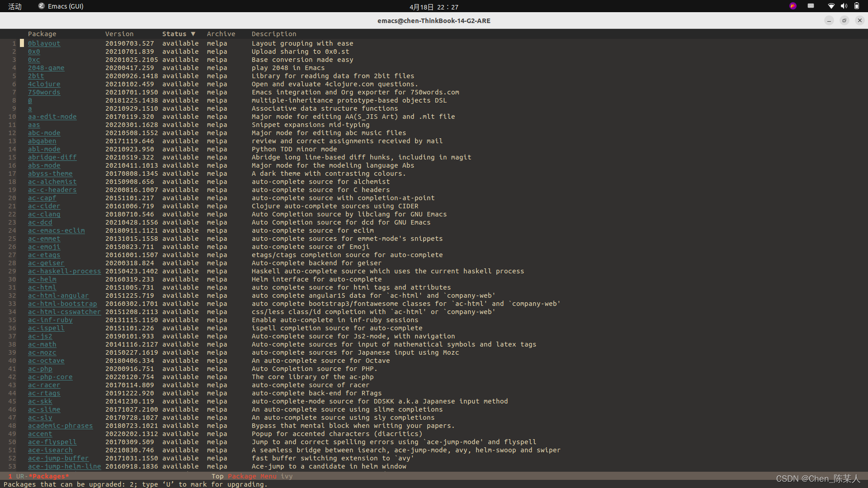Open the 4clojure package link
Image resolution: width=868 pixels, height=488 pixels.
[x=44, y=84]
